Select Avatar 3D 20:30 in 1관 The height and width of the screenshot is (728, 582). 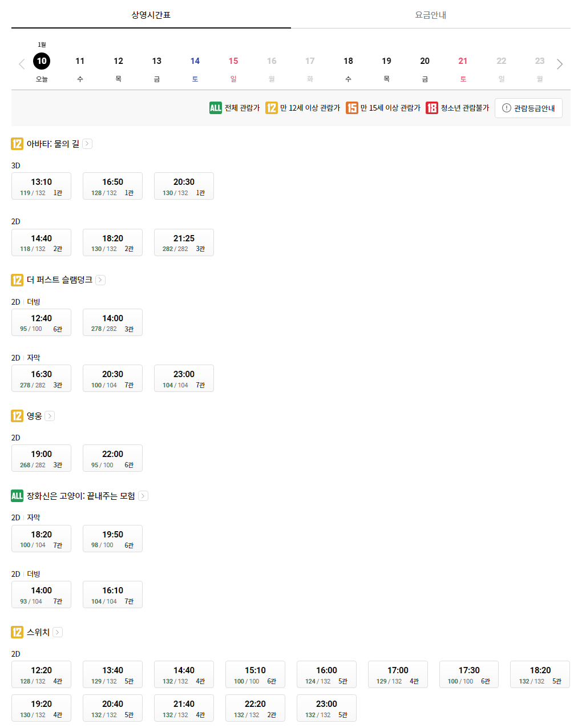coord(184,186)
